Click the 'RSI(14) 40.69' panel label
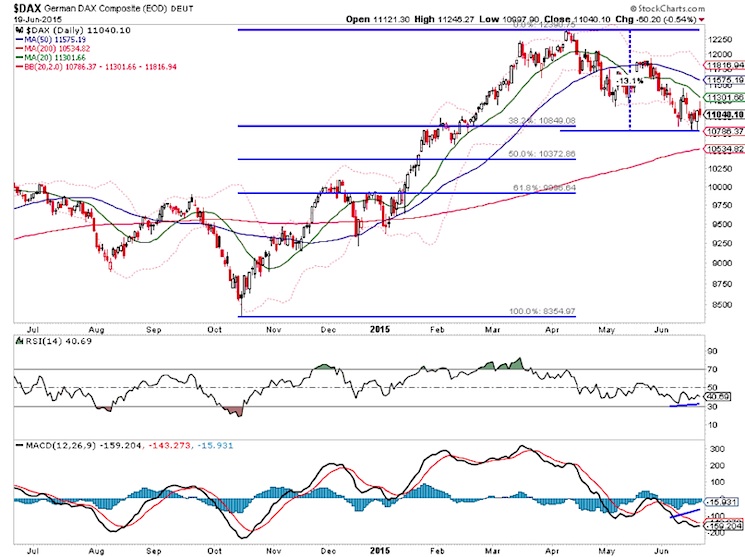This screenshot has width=745, height=557. click(57, 341)
